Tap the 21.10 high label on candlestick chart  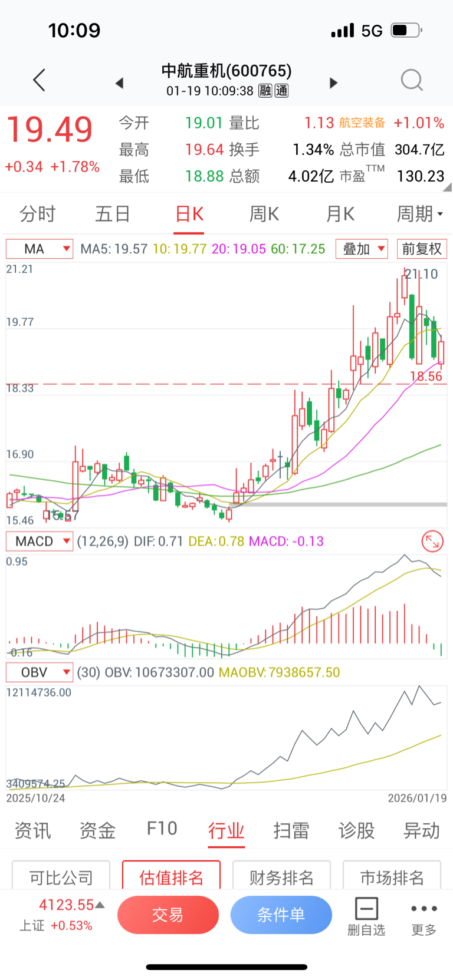(x=421, y=273)
